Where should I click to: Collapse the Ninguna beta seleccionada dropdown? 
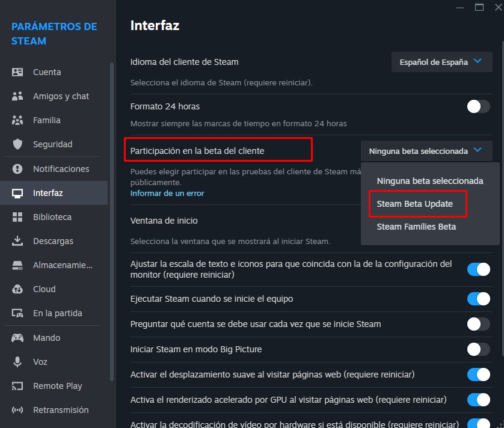[426, 151]
